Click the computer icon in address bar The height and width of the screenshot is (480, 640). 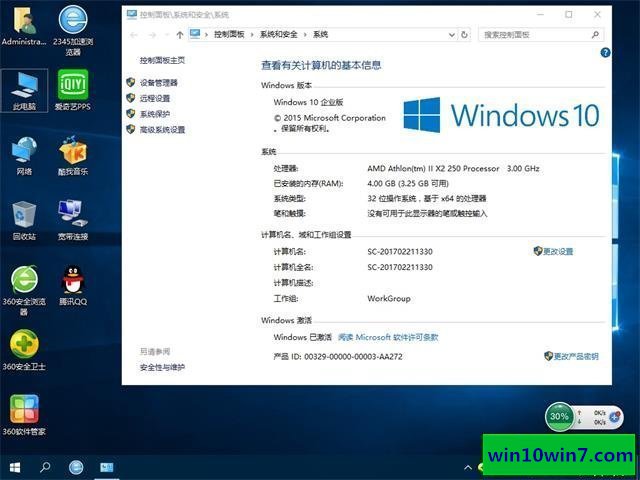pyautogui.click(x=195, y=34)
